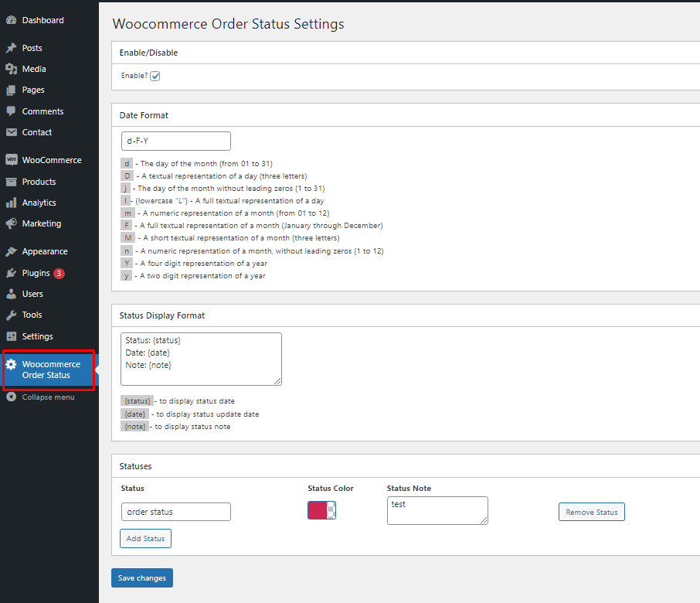Viewport: 700px width, 603px height.
Task: Click the Collapse menu link
Action: point(48,397)
